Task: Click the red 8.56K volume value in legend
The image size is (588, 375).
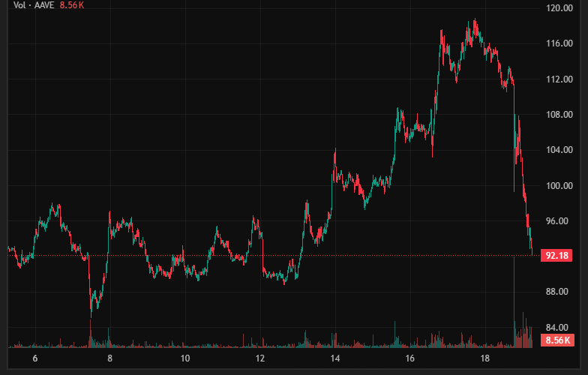Action: [x=73, y=4]
